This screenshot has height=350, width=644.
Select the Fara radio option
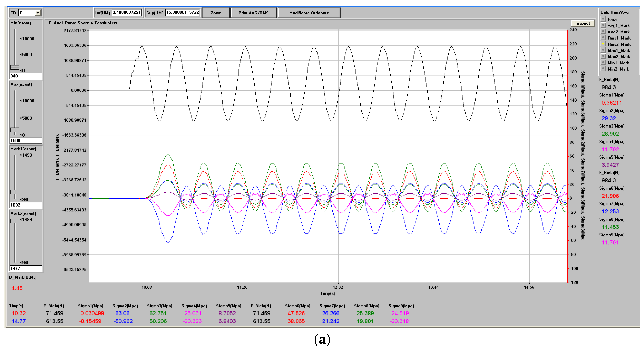coord(603,19)
